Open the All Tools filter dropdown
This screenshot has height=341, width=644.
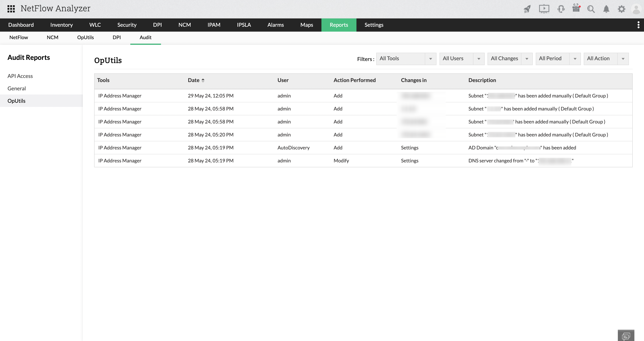coord(406,59)
